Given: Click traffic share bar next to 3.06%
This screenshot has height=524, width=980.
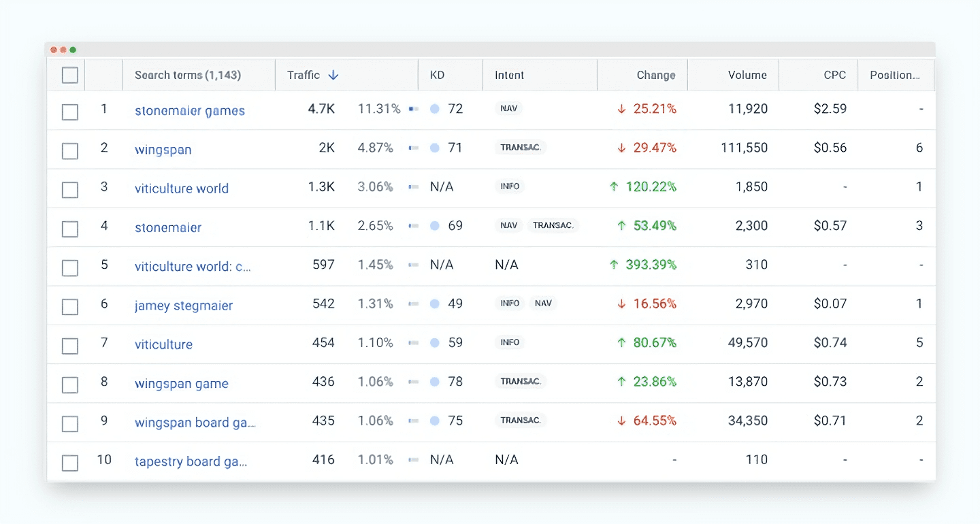Looking at the screenshot, I should point(413,187).
